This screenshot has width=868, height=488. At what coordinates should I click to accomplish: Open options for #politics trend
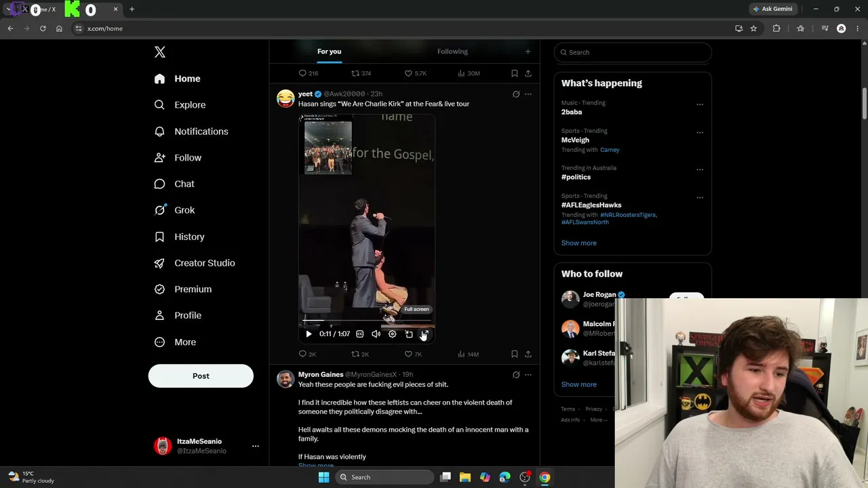[700, 169]
